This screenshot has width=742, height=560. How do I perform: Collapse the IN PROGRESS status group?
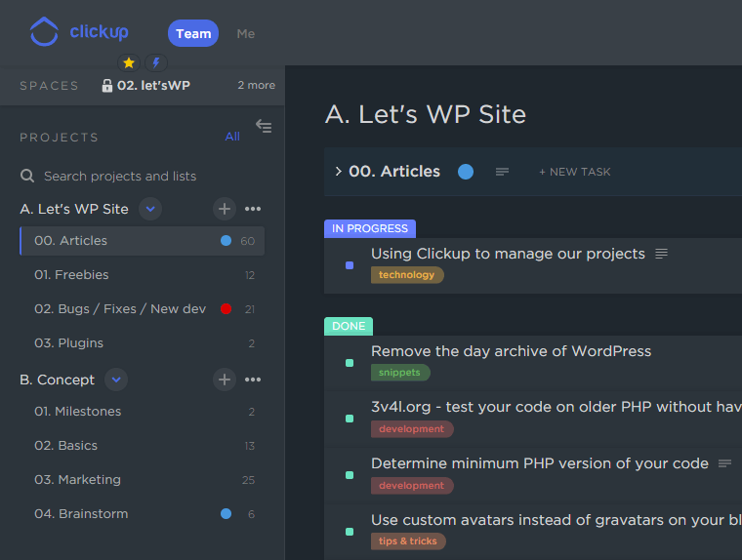click(370, 228)
